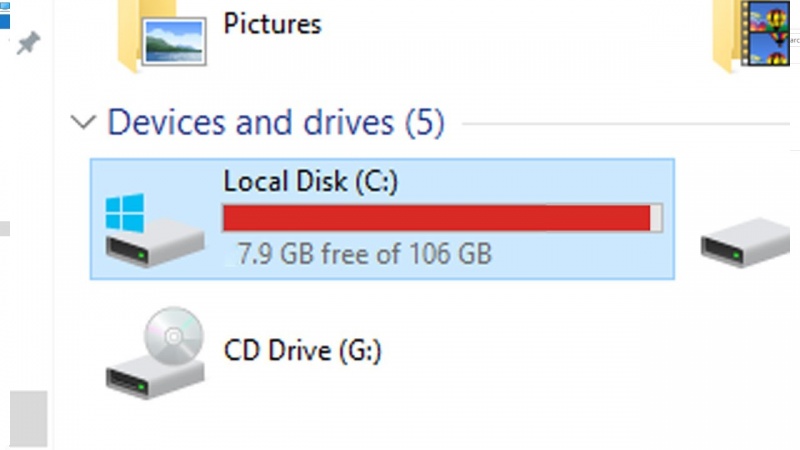Click the group header divider line
Image resolution: width=800 pixels, height=450 pixels.
620,125
